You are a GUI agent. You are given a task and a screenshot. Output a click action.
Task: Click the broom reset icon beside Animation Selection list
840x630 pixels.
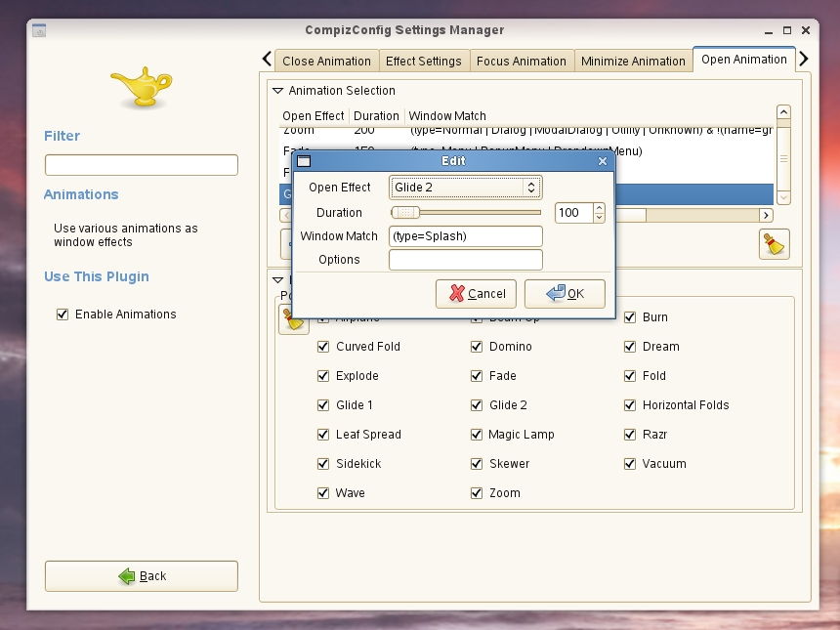(x=775, y=244)
